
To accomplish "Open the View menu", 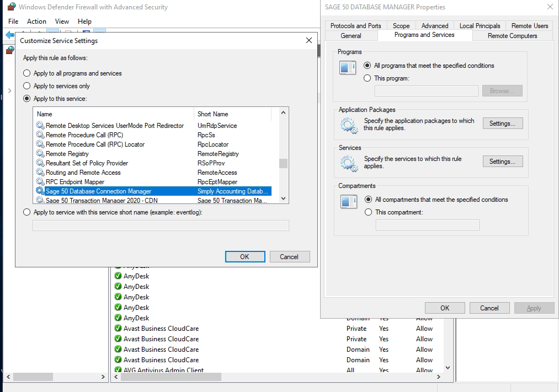I will (x=62, y=22).
